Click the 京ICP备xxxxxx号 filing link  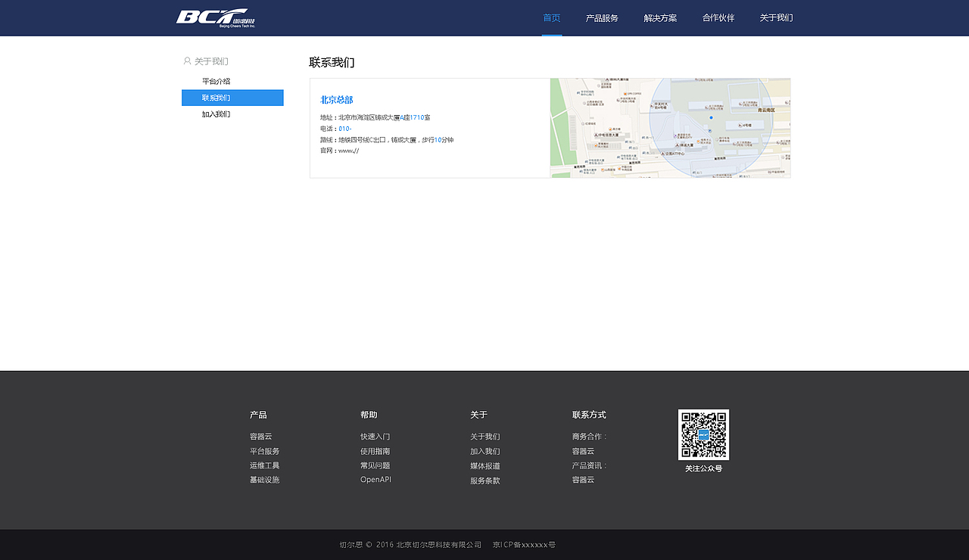click(x=524, y=544)
